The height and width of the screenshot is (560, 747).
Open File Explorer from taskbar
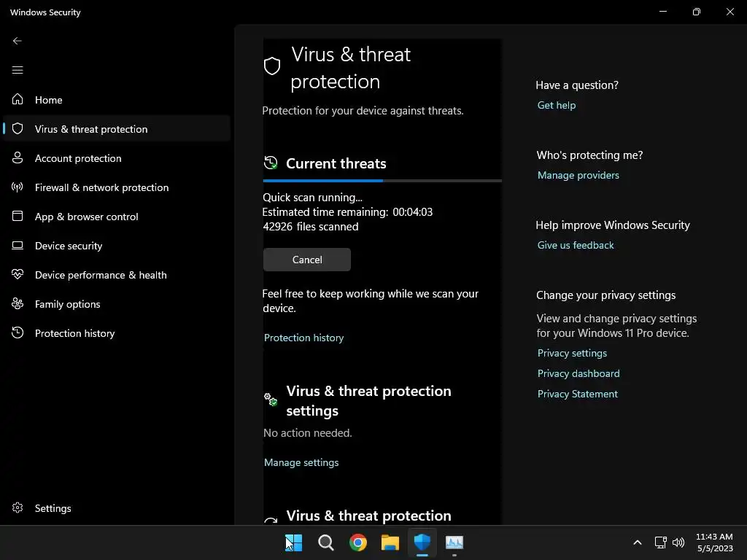tap(390, 542)
